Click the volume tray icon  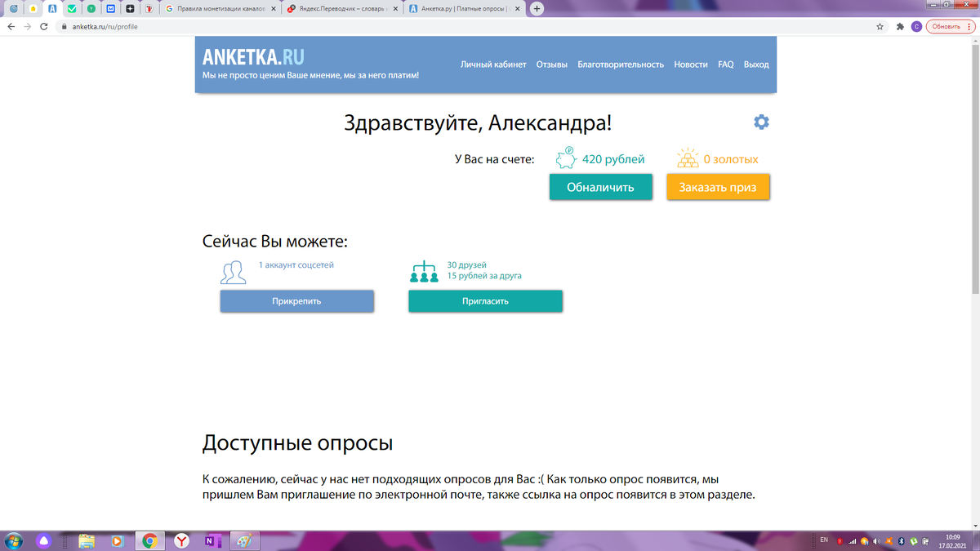click(875, 540)
